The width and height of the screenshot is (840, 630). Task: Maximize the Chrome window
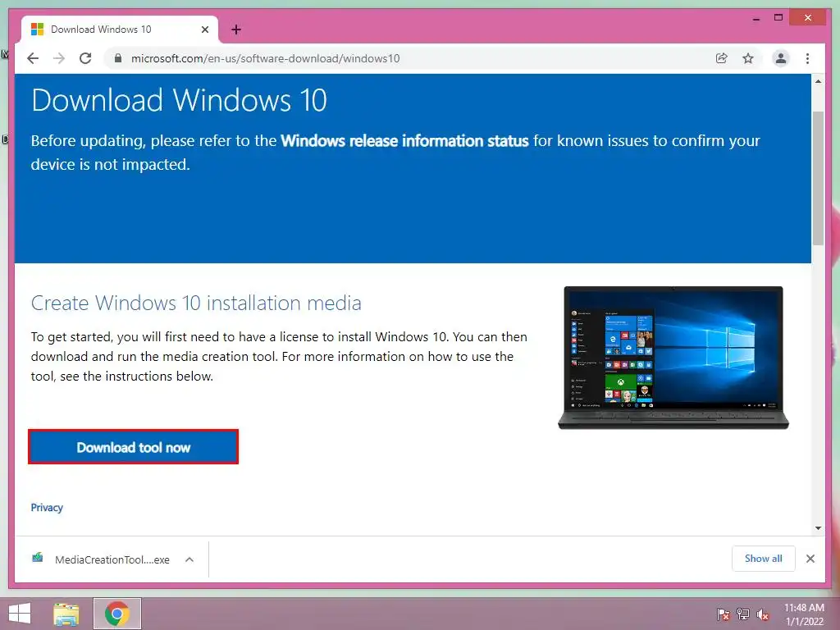(x=778, y=18)
